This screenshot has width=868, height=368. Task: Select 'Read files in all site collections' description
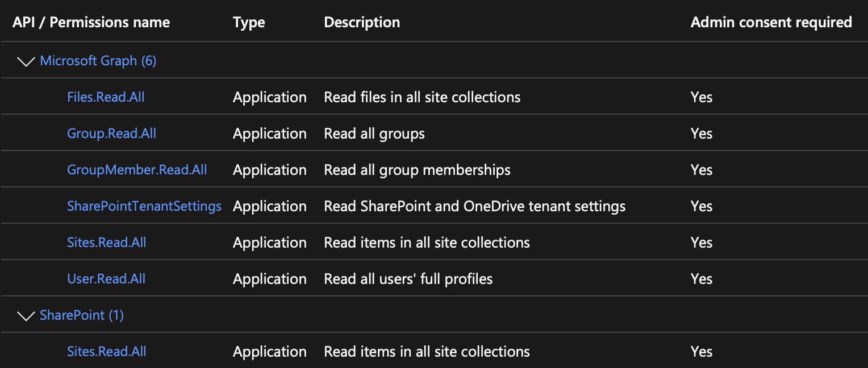click(x=422, y=97)
